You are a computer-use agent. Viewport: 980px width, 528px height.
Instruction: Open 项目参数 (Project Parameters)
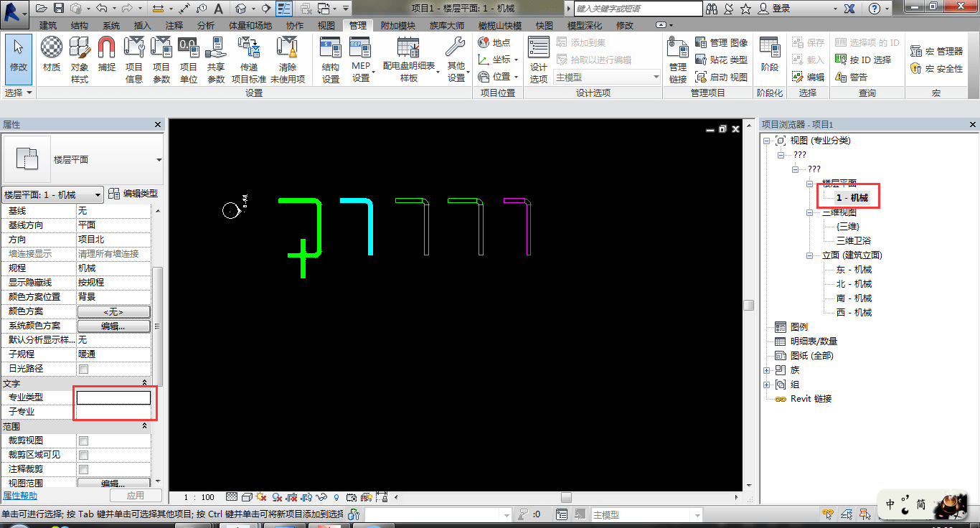point(161,60)
